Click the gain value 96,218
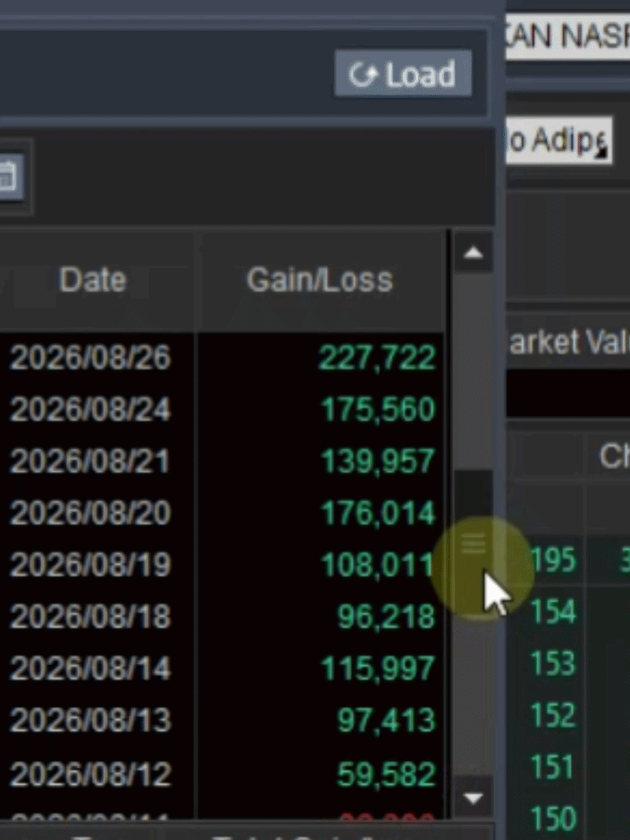Screen dimensions: 630x840 386,617
